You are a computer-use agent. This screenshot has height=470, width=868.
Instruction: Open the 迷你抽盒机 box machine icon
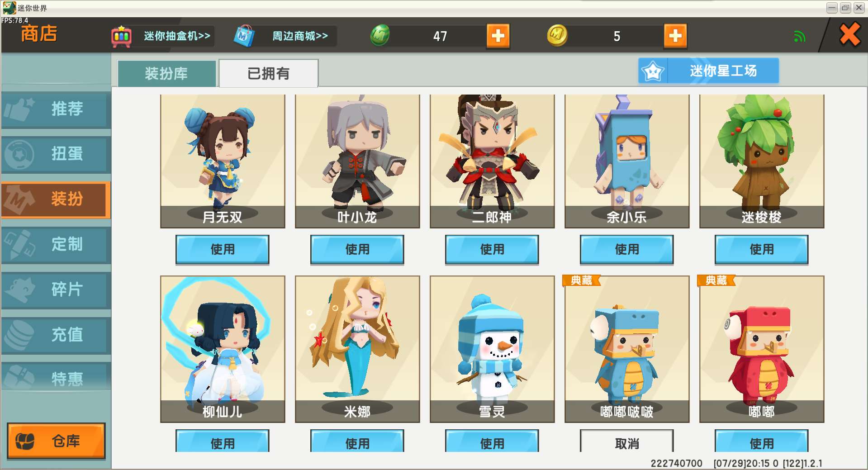[x=122, y=36]
